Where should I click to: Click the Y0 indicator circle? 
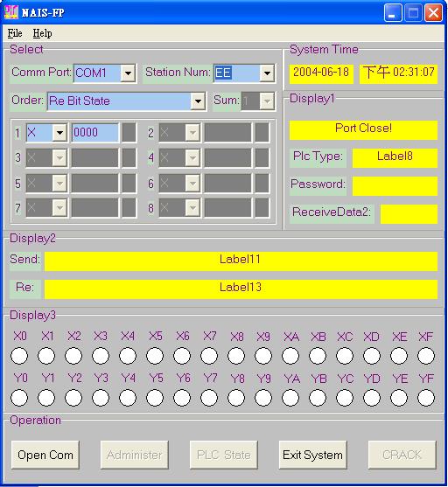pos(19,398)
